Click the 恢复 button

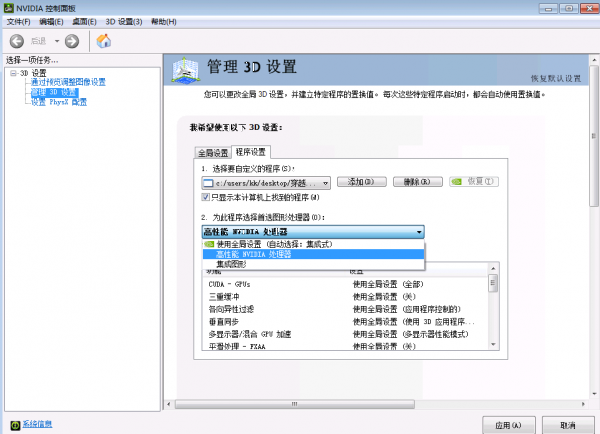pos(474,182)
